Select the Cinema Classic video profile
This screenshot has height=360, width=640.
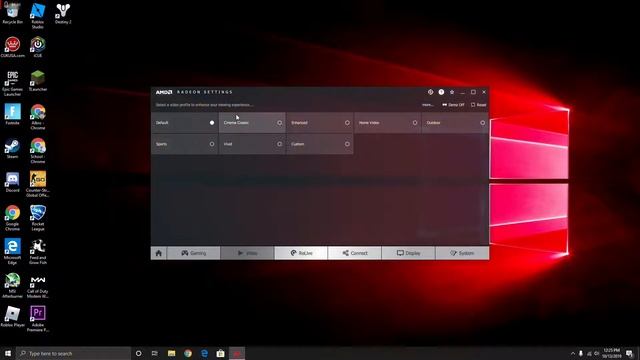click(x=252, y=122)
